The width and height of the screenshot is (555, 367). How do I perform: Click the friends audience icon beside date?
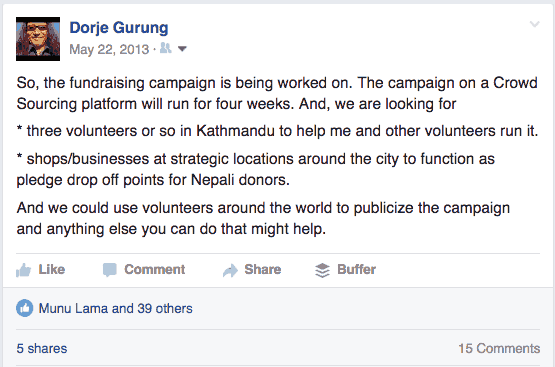[x=166, y=48]
